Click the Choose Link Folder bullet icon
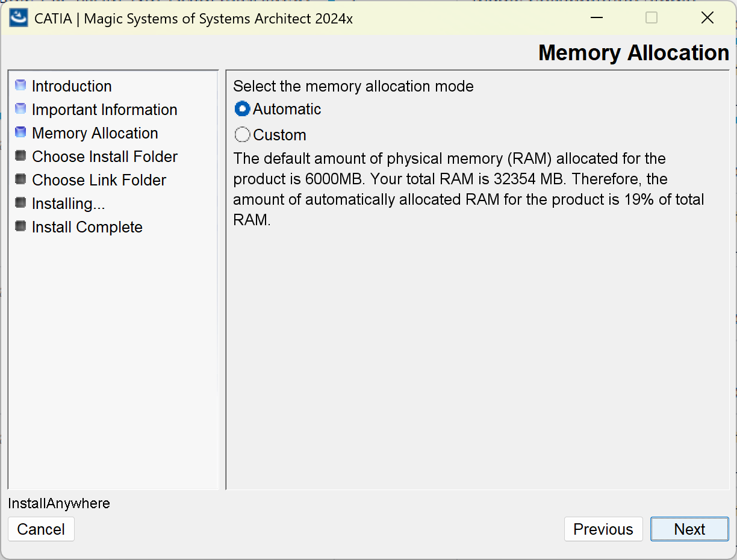Viewport: 737px width, 560px height. tap(21, 179)
